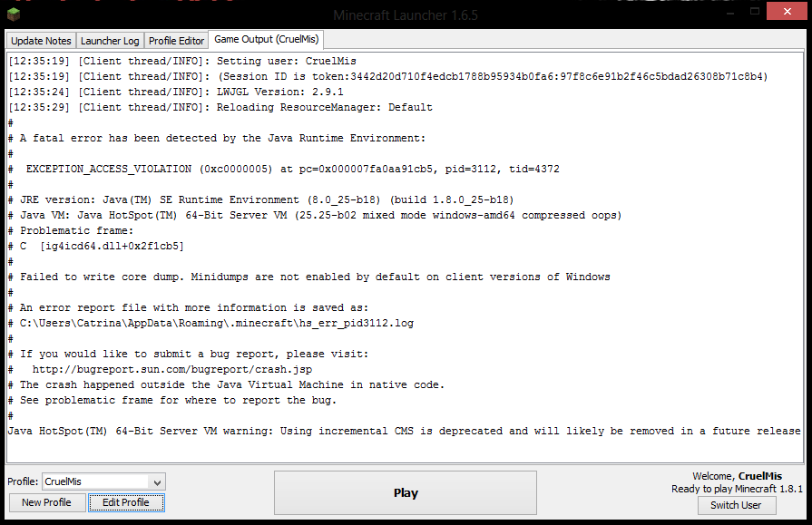Click the 'See problematic frame' line
The width and height of the screenshot is (812, 525).
pos(172,400)
